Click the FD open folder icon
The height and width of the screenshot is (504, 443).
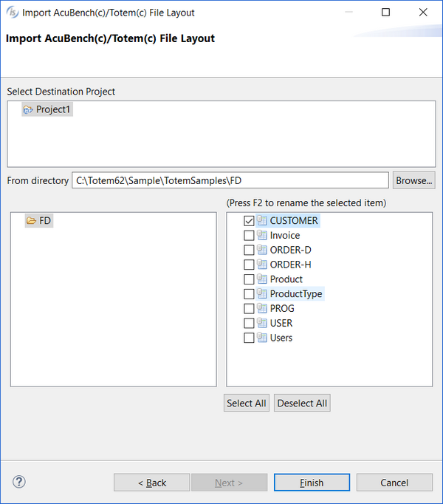(31, 221)
